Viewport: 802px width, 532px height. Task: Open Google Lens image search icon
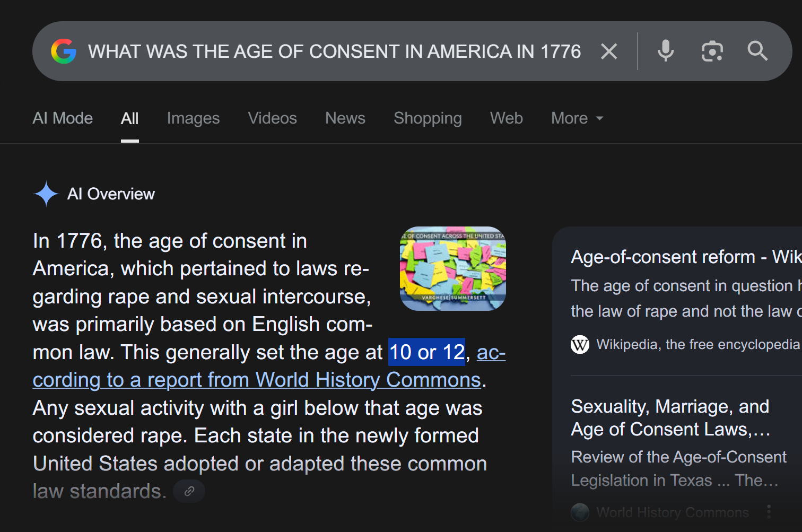coord(712,51)
